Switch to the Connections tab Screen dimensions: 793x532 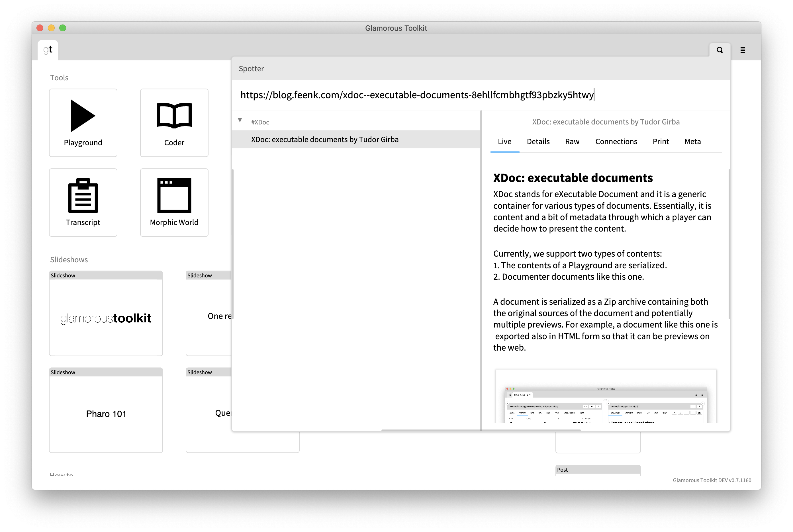[616, 142]
